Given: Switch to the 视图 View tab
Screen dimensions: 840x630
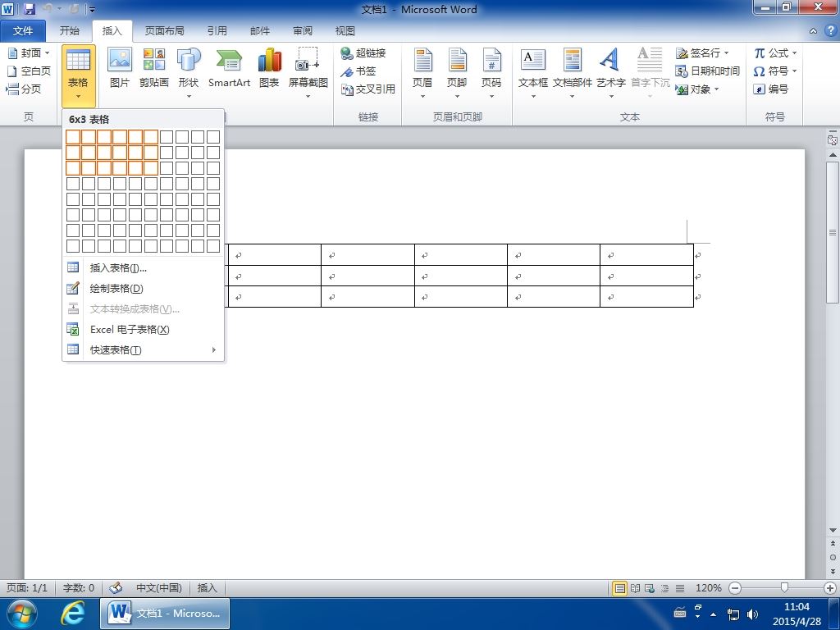Looking at the screenshot, I should click(x=345, y=31).
